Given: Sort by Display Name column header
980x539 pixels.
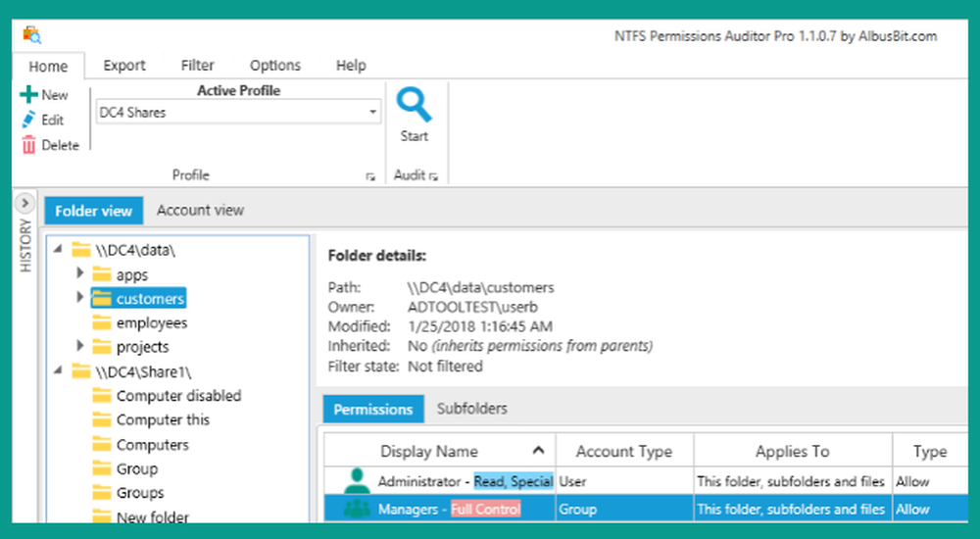Looking at the screenshot, I should pyautogui.click(x=429, y=451).
